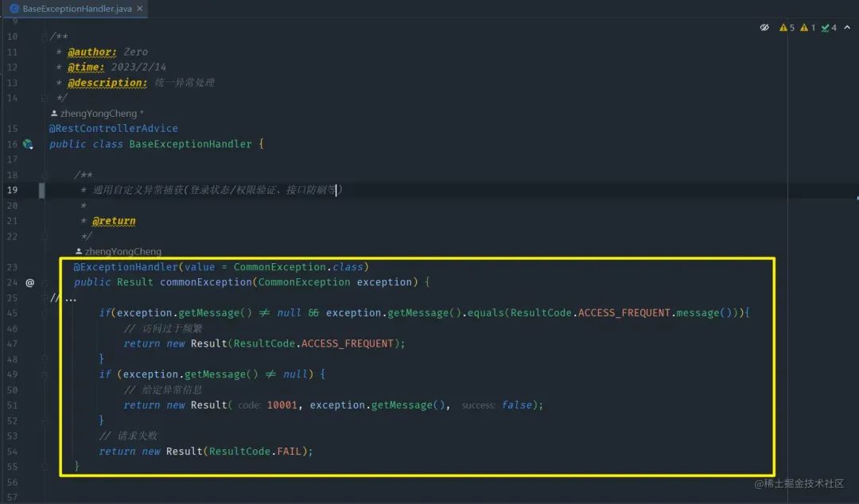Click the line 19 changed-line gutter marker

point(41,190)
